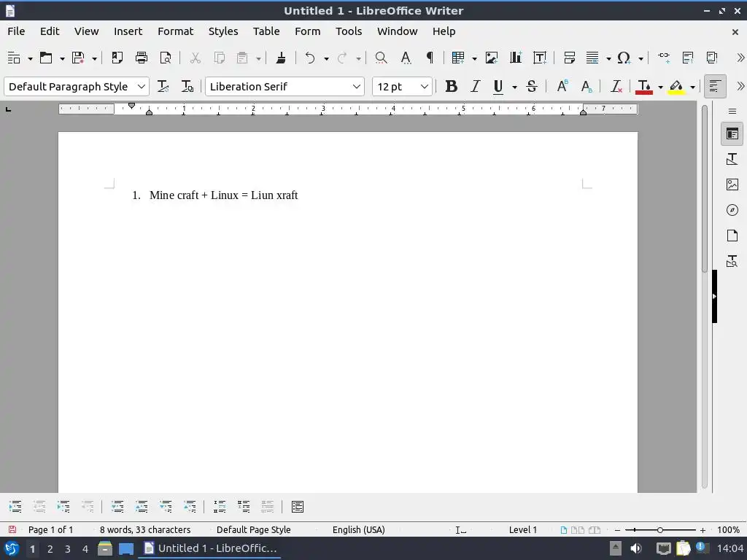Open the sidebar Properties deck
Screen dimensions: 747x560
coord(732,134)
